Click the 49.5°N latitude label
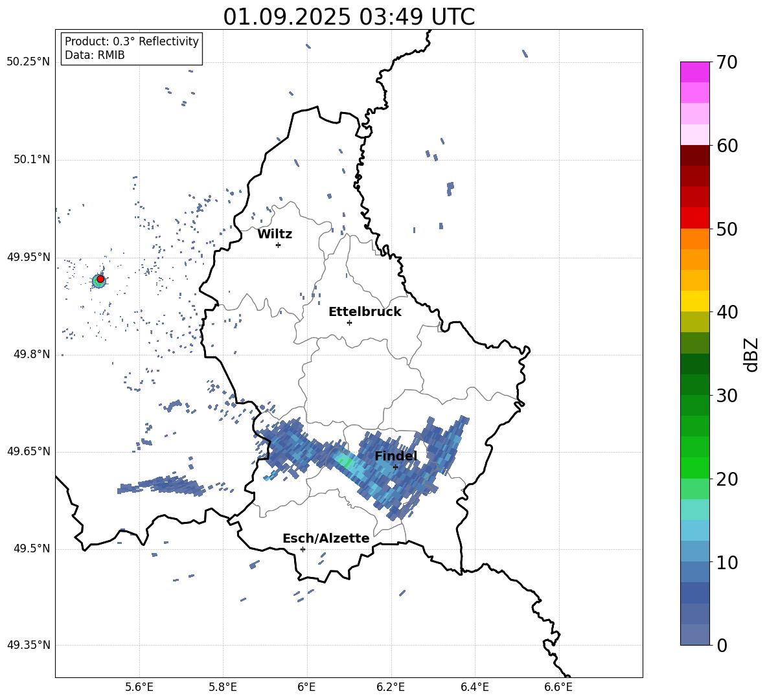Image resolution: width=767 pixels, height=700 pixels. point(31,548)
